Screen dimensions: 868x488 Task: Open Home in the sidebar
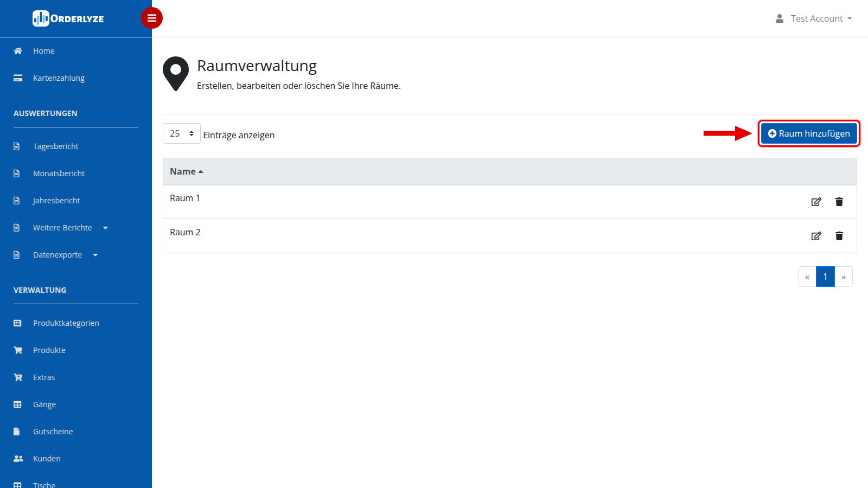coord(44,51)
